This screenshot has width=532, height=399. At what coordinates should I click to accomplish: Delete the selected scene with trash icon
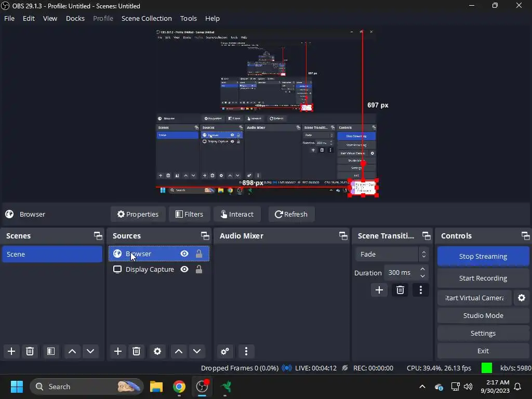(30, 351)
